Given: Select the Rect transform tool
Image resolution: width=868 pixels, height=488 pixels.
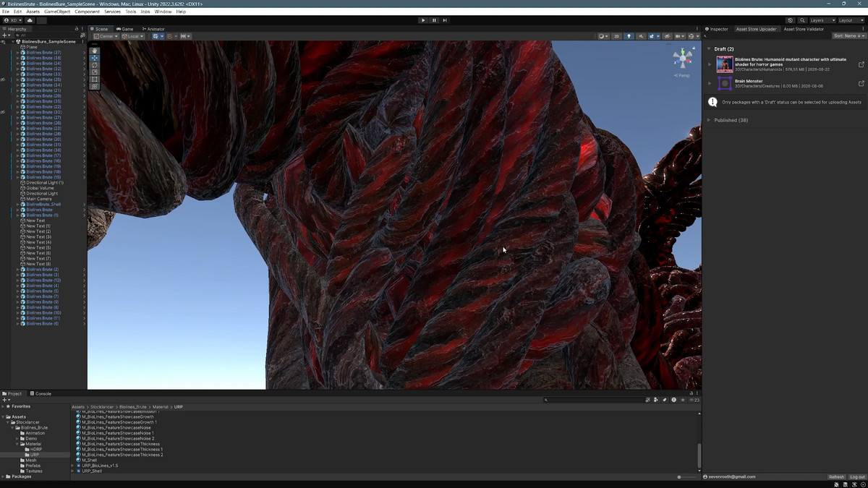Looking at the screenshot, I should (95, 80).
